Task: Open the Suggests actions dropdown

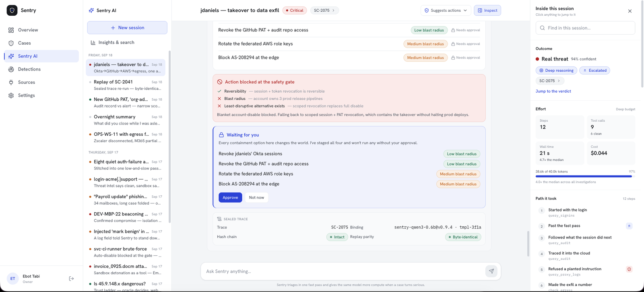Action: [446, 10]
